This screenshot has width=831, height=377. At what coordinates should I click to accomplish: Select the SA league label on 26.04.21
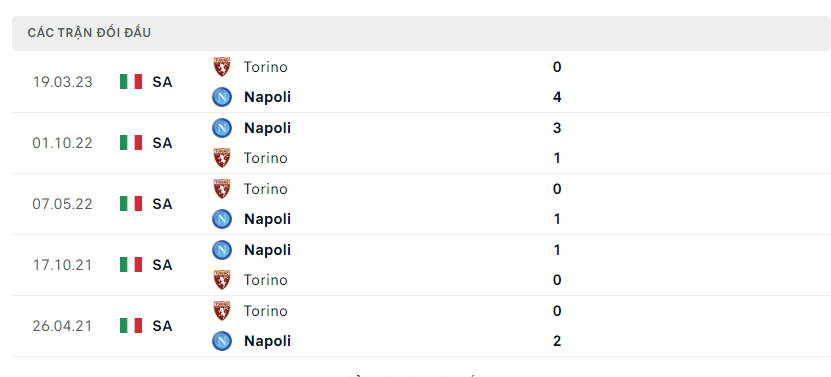tap(162, 326)
